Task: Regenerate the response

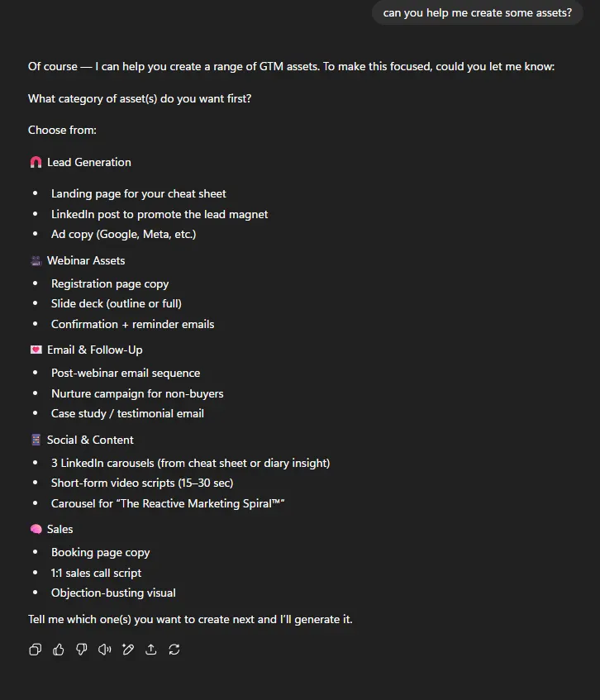Action: [174, 650]
